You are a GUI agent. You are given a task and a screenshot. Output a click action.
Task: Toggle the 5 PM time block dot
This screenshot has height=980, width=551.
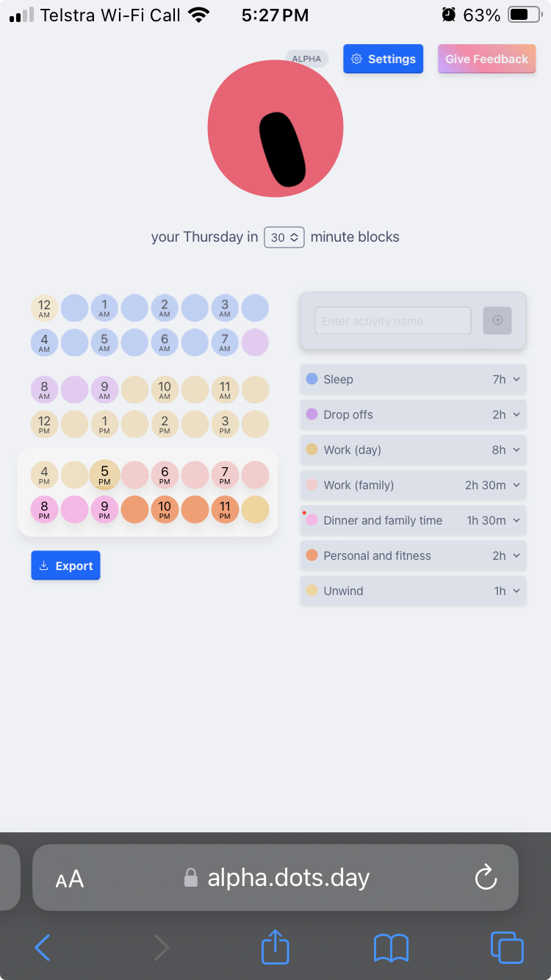tap(104, 475)
